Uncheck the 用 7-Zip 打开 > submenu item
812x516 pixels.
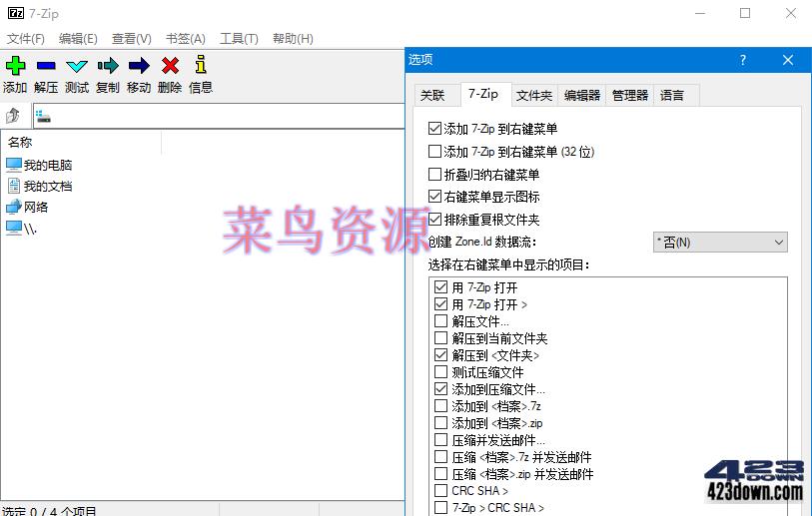tap(440, 303)
